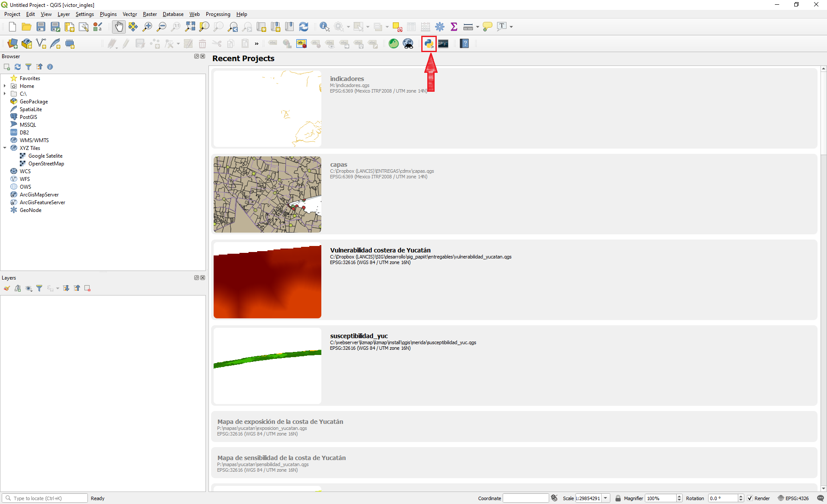Viewport: 827px width, 504px height.
Task: Collapse the XYZ Tiles node
Action: coord(5,148)
